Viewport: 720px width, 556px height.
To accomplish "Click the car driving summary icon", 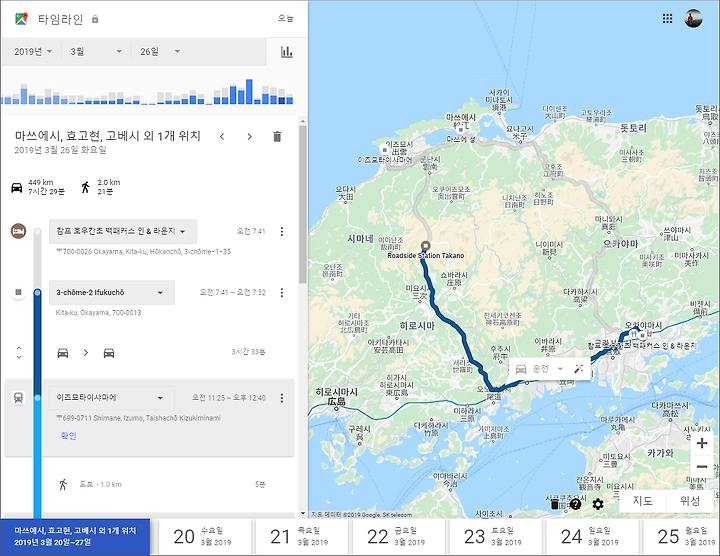I will pyautogui.click(x=17, y=187).
